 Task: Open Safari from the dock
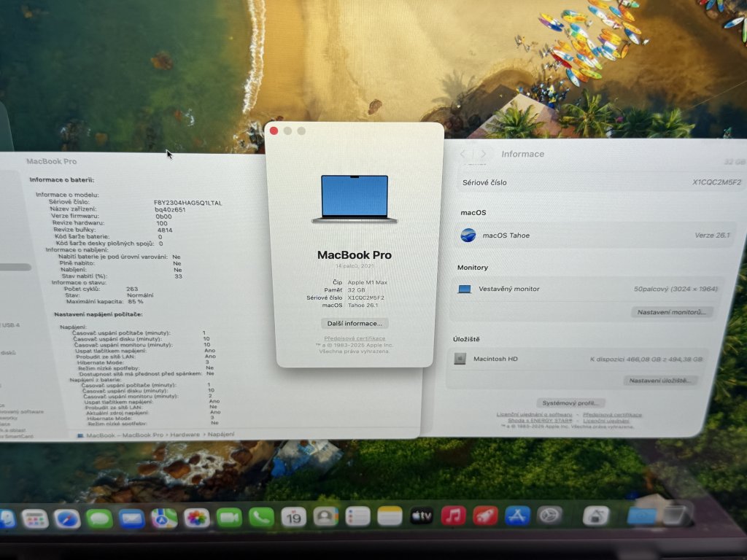click(67, 518)
